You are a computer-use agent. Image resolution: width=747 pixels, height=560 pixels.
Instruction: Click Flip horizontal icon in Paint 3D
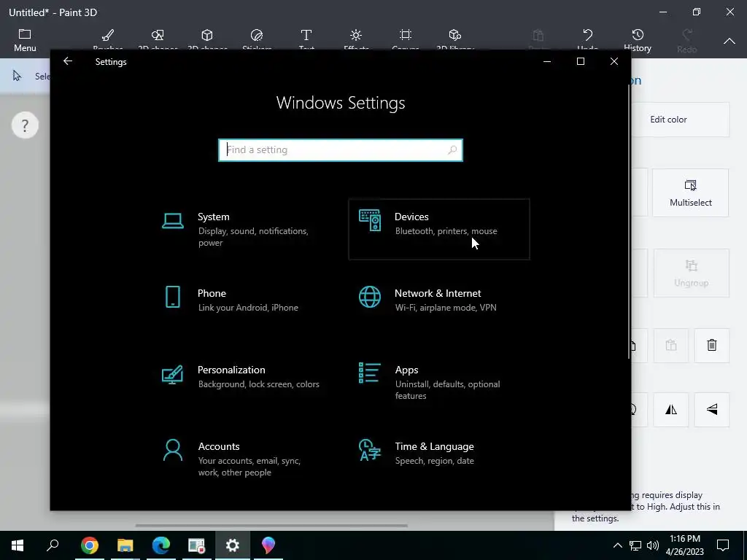pos(671,410)
